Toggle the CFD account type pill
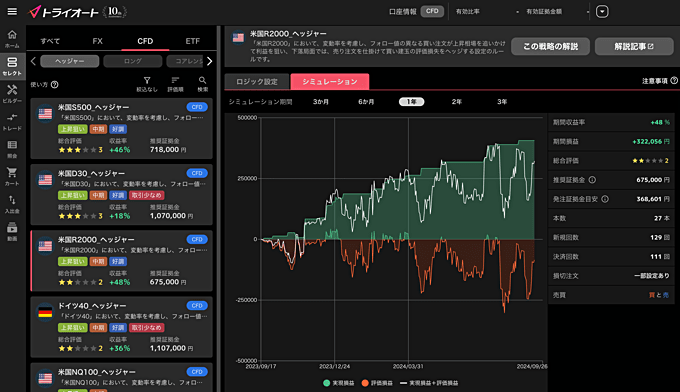Image resolution: width=680 pixels, height=392 pixels. [432, 11]
